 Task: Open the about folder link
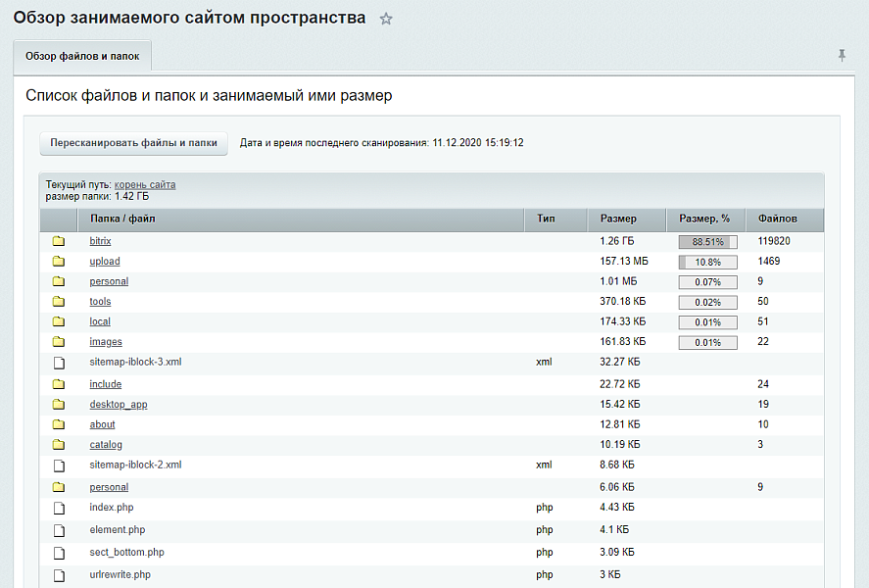click(x=102, y=424)
